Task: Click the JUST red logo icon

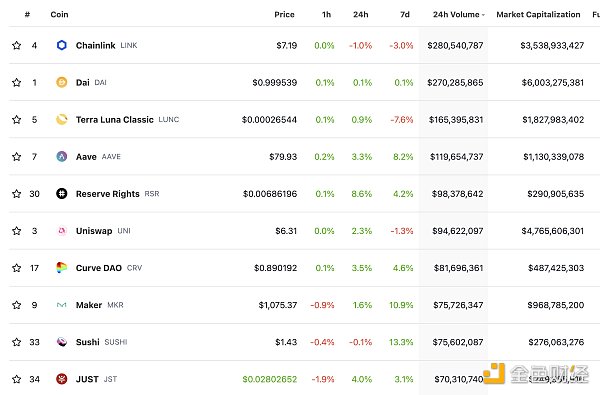Action: click(62, 379)
